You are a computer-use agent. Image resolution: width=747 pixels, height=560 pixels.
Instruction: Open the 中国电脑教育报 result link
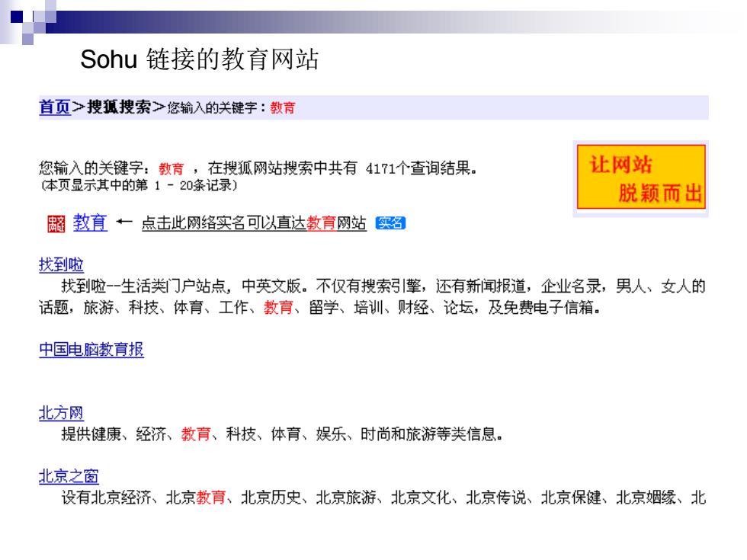(91, 350)
